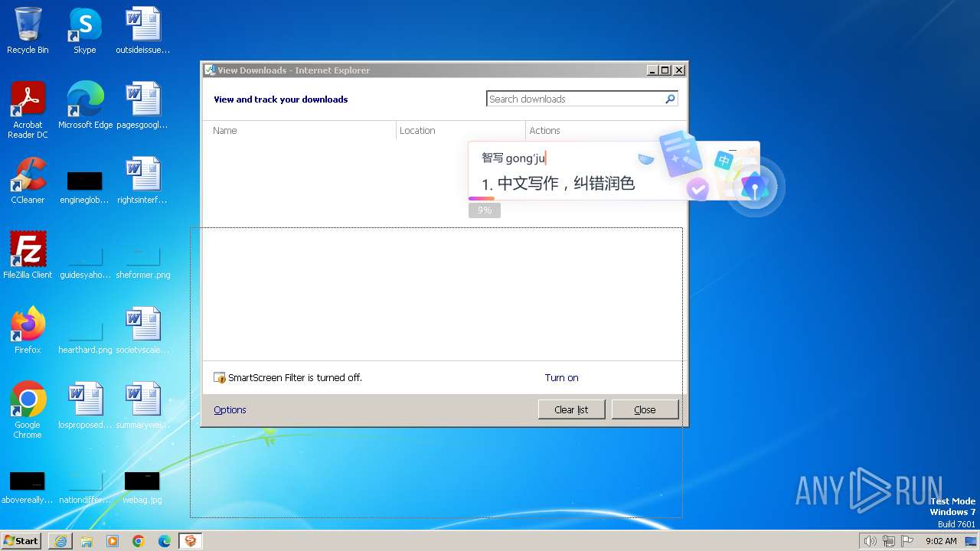Click the network tray icon
This screenshot has height=551, width=980.
[889, 541]
